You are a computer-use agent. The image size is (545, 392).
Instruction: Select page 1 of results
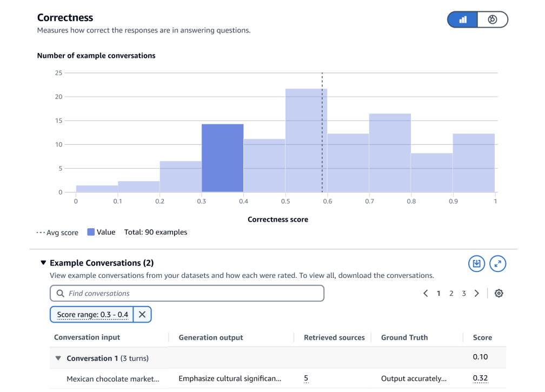click(x=438, y=293)
